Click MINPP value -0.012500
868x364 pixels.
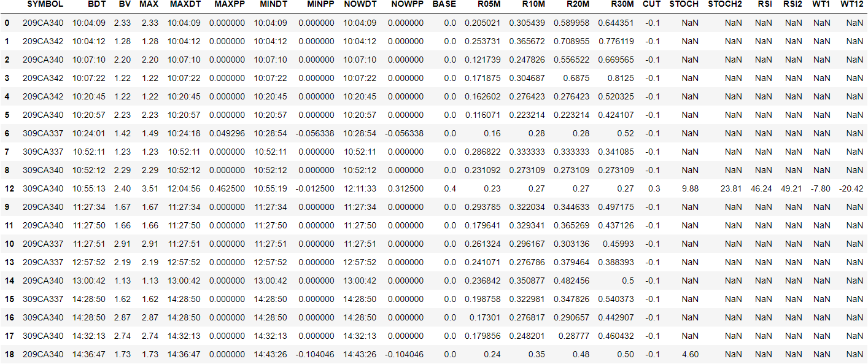(315, 189)
